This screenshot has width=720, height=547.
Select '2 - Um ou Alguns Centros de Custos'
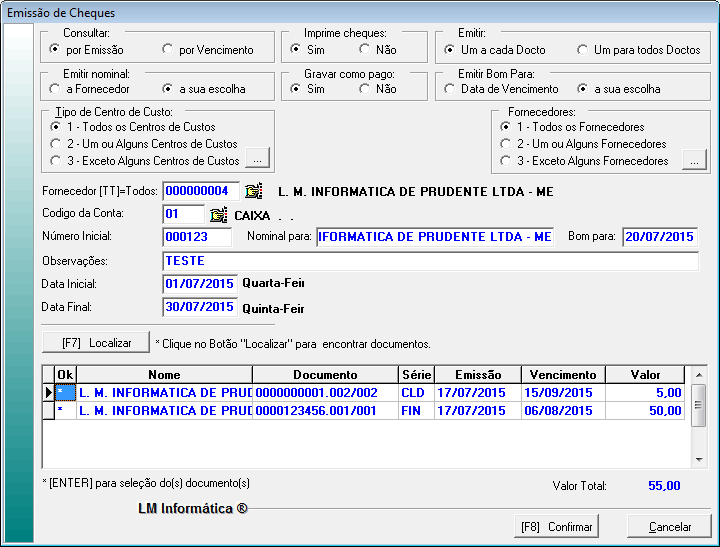click(56, 144)
